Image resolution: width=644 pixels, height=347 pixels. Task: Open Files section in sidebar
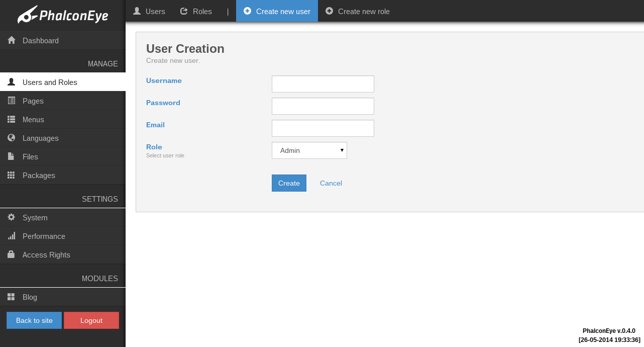[x=63, y=156]
